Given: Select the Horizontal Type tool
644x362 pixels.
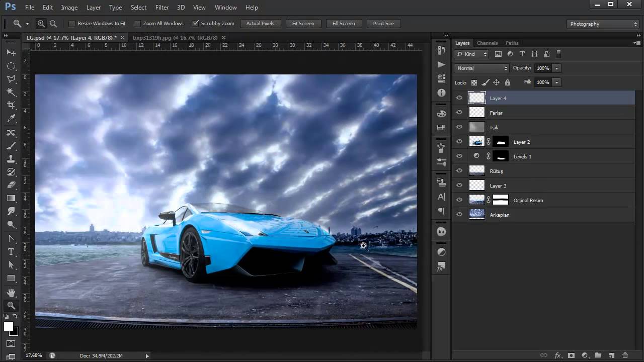Looking at the screenshot, I should coord(11,252).
